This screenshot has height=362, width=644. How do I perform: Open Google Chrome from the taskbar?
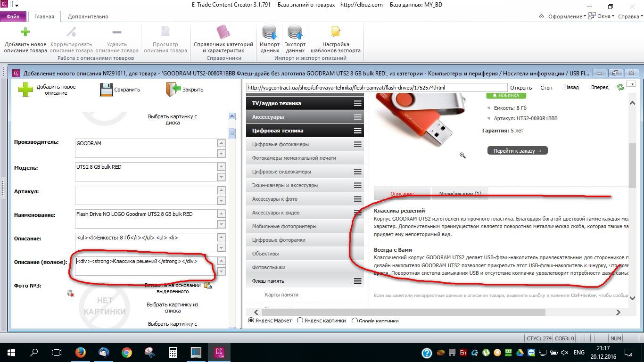pyautogui.click(x=126, y=352)
